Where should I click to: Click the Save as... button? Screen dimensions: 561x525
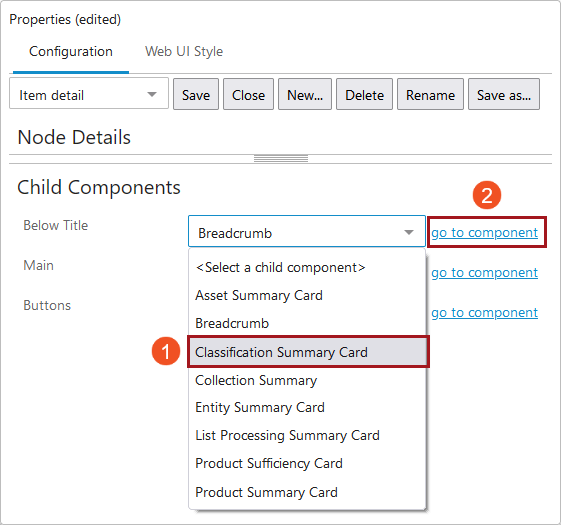[504, 94]
